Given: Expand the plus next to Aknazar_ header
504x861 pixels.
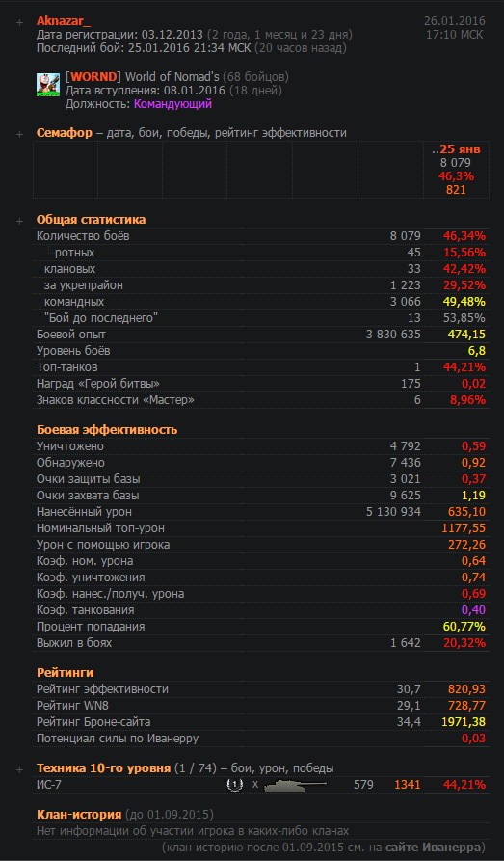Looking at the screenshot, I should (20, 22).
